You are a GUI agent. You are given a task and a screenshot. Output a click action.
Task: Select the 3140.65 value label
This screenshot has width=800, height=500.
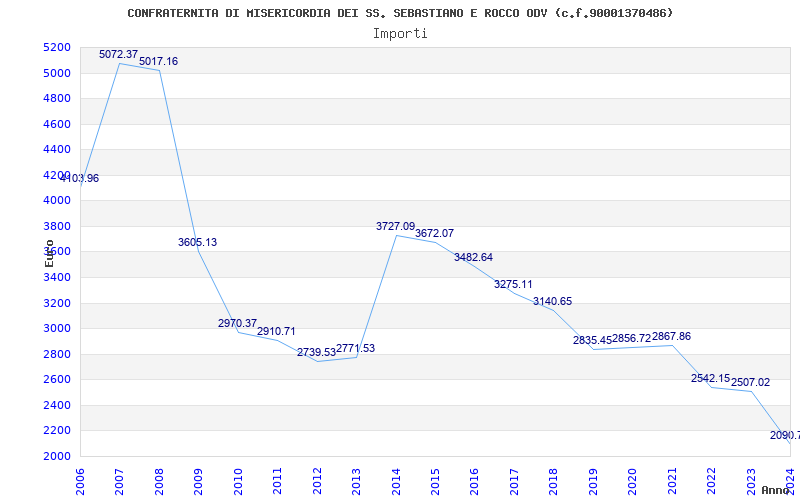553,302
